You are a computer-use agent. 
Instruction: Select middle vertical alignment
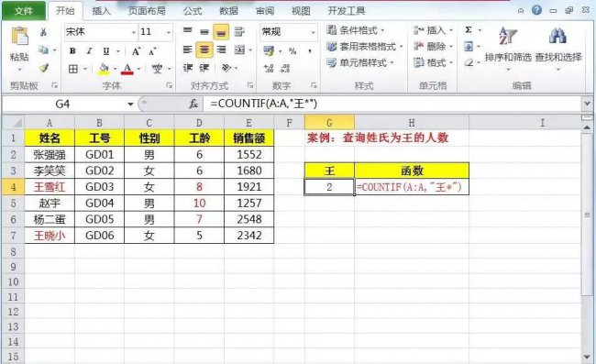click(204, 31)
